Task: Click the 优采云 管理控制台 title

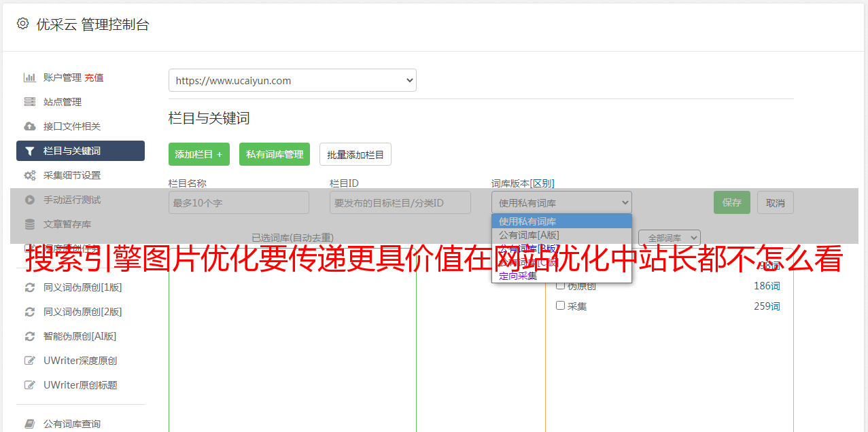Action: 92,24
